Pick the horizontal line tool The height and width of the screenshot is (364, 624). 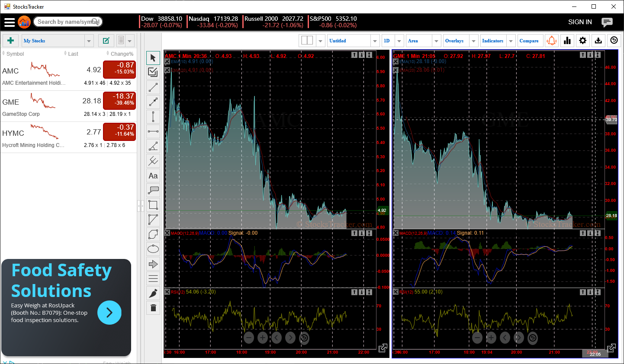coord(153,131)
